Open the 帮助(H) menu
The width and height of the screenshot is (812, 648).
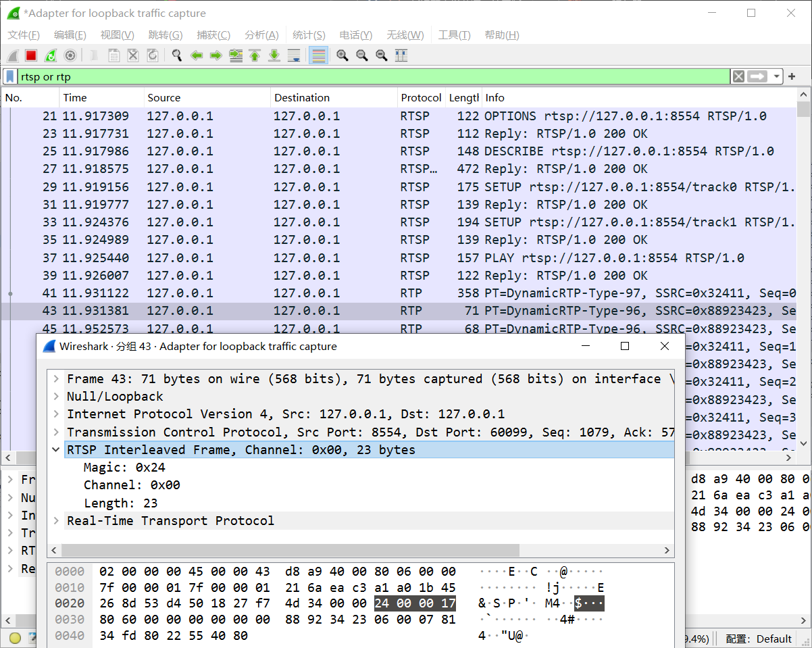pyautogui.click(x=502, y=35)
